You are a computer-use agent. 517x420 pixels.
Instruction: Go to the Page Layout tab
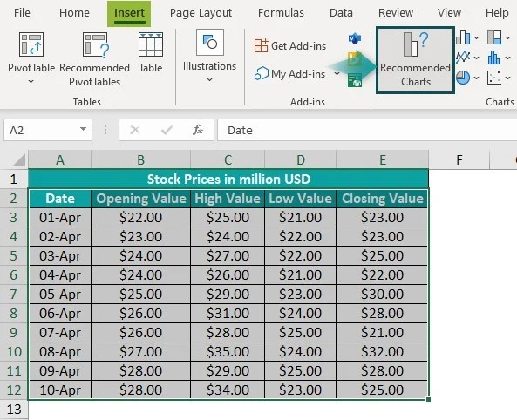tap(201, 13)
